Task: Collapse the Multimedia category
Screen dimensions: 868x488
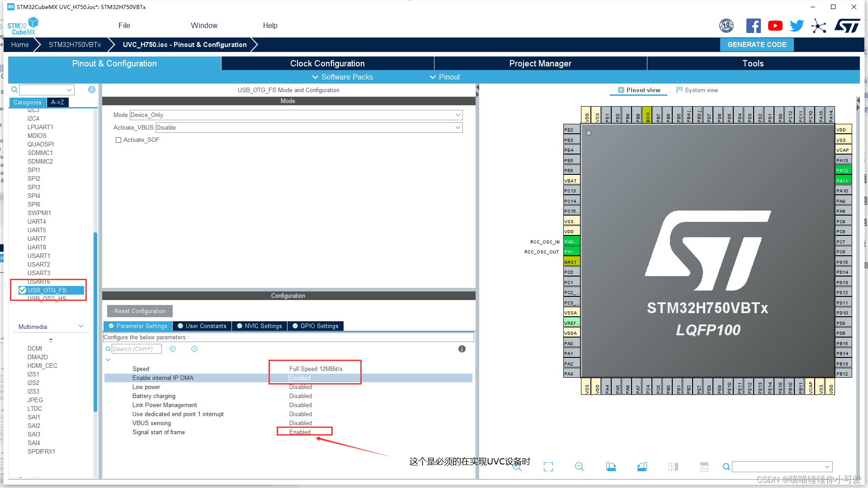Action: click(x=81, y=326)
